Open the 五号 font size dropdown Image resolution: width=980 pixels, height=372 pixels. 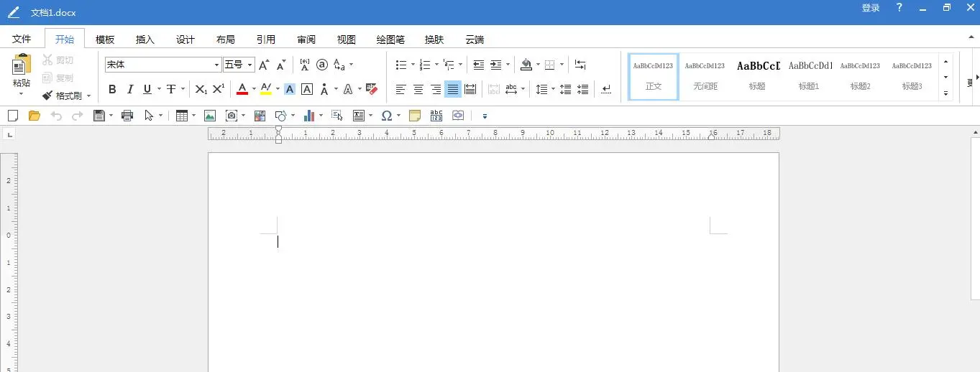point(250,65)
